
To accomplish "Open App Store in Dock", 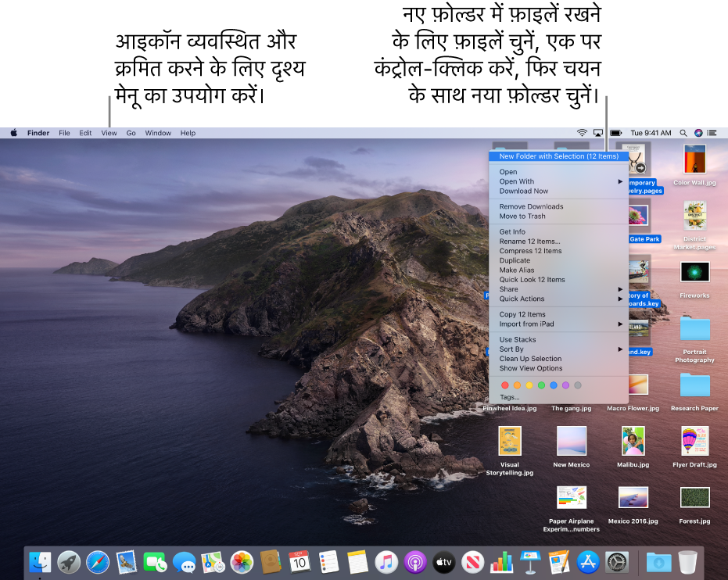I will point(588,562).
